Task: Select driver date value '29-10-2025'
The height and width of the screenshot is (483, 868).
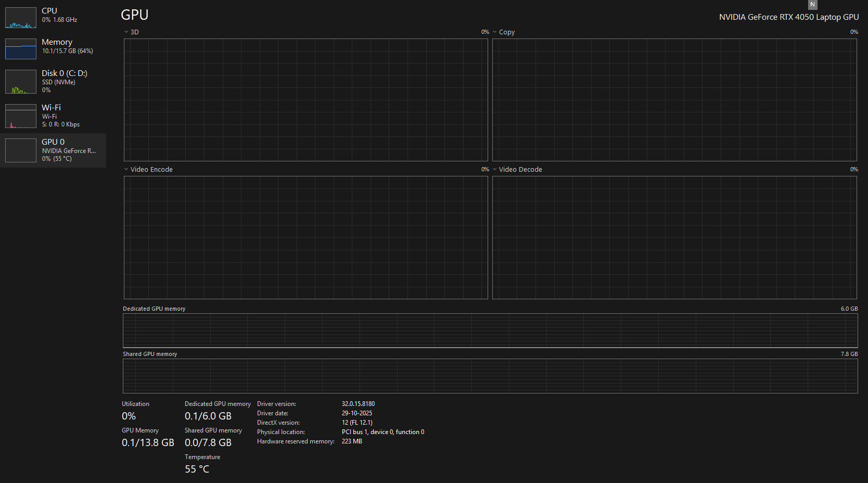Action: coord(357,413)
